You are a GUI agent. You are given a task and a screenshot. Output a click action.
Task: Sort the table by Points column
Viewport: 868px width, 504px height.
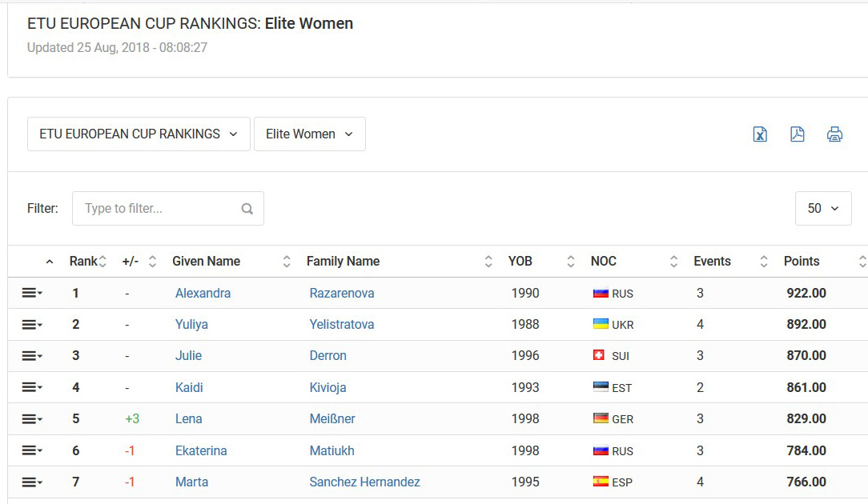824,261
